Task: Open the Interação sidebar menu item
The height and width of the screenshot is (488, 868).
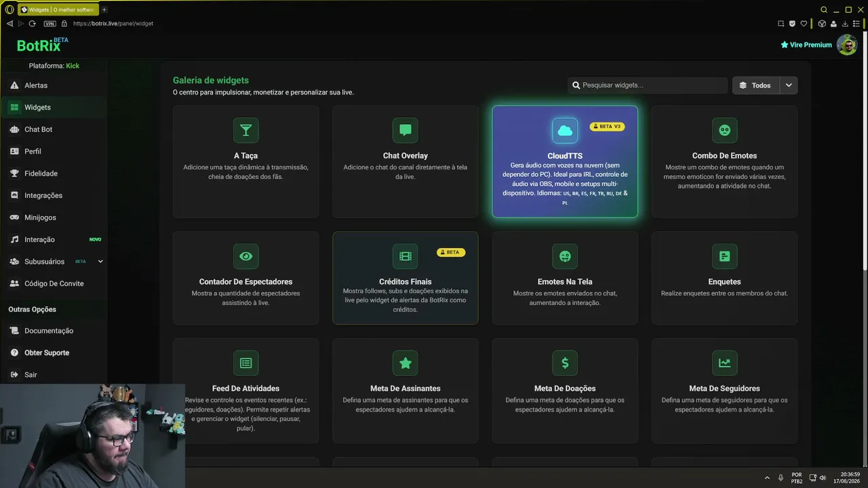Action: (x=54, y=239)
